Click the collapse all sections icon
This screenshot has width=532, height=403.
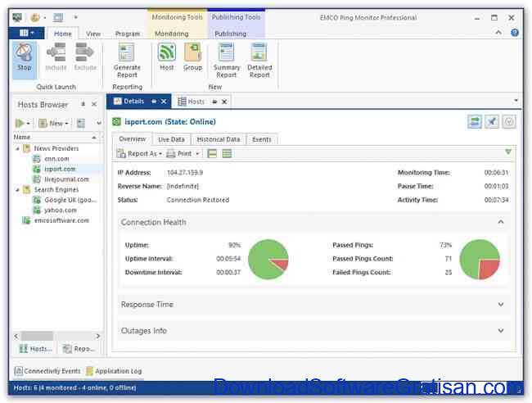pos(212,154)
